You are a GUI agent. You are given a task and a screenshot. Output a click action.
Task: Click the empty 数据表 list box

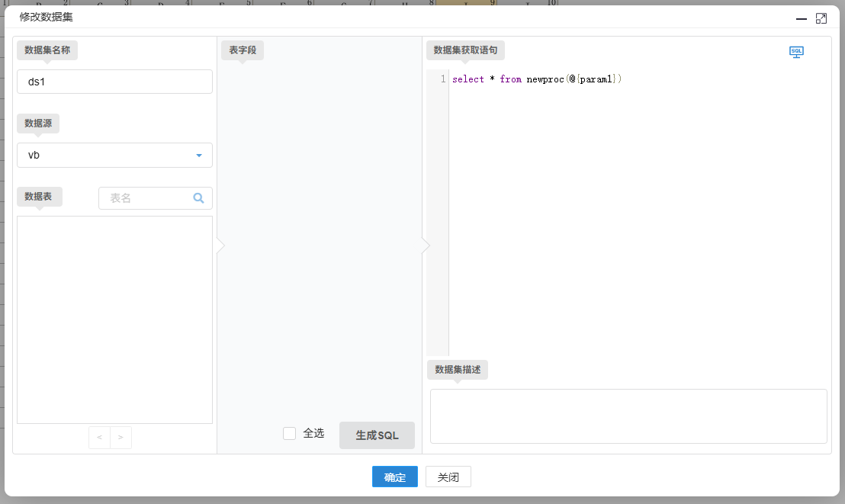click(114, 319)
